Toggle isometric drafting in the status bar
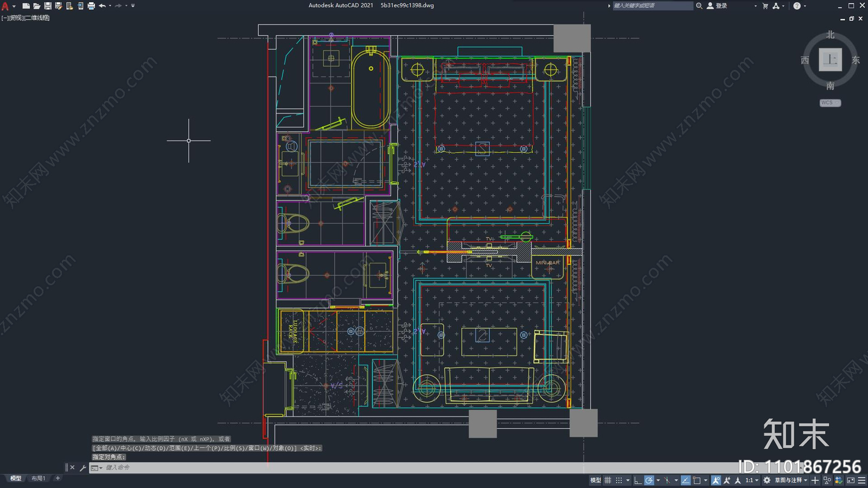The image size is (868, 488). coord(667,480)
